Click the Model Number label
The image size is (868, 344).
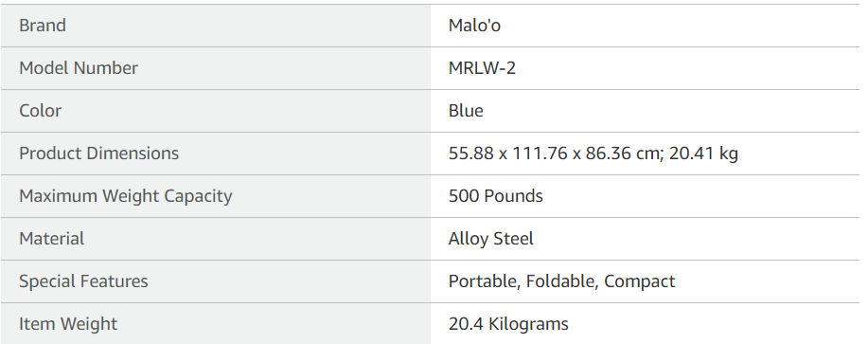pyautogui.click(x=79, y=68)
